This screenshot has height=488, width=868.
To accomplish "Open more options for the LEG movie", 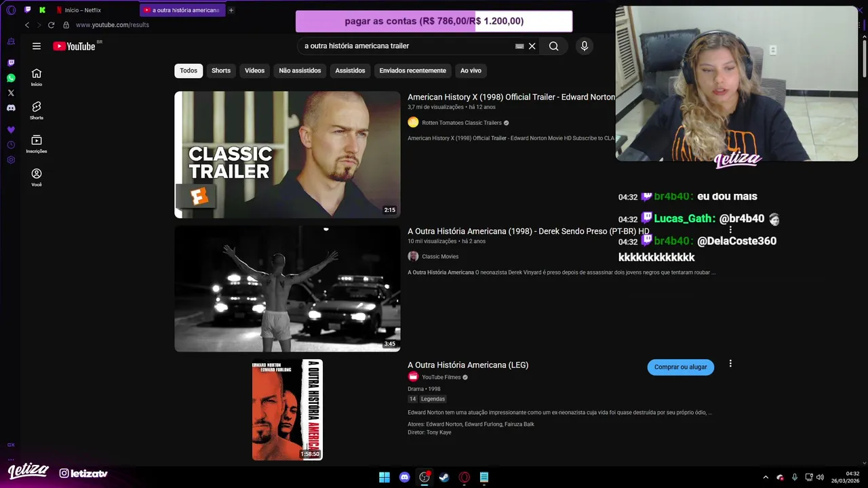I will 730,363.
